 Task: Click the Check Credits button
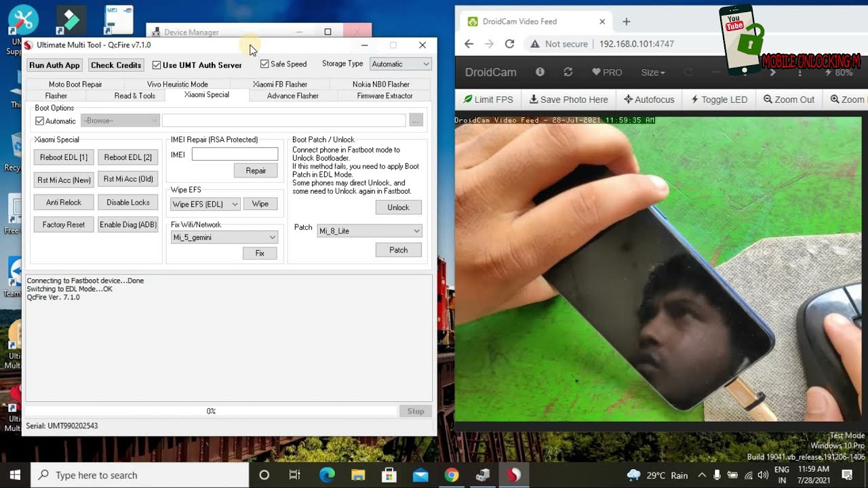tap(116, 65)
